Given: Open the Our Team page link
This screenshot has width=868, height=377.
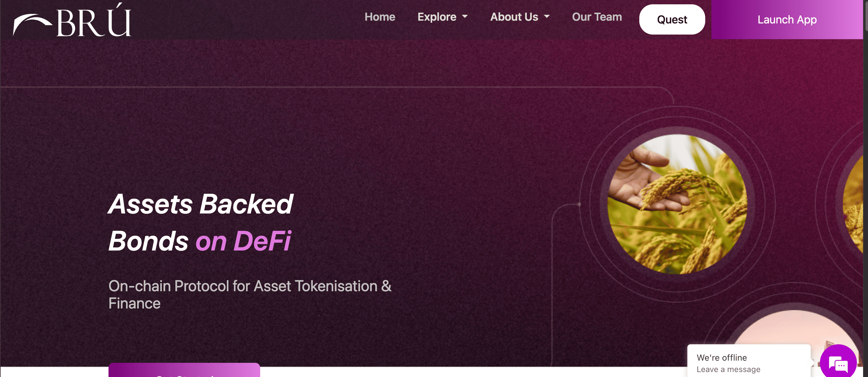Looking at the screenshot, I should tap(597, 17).
